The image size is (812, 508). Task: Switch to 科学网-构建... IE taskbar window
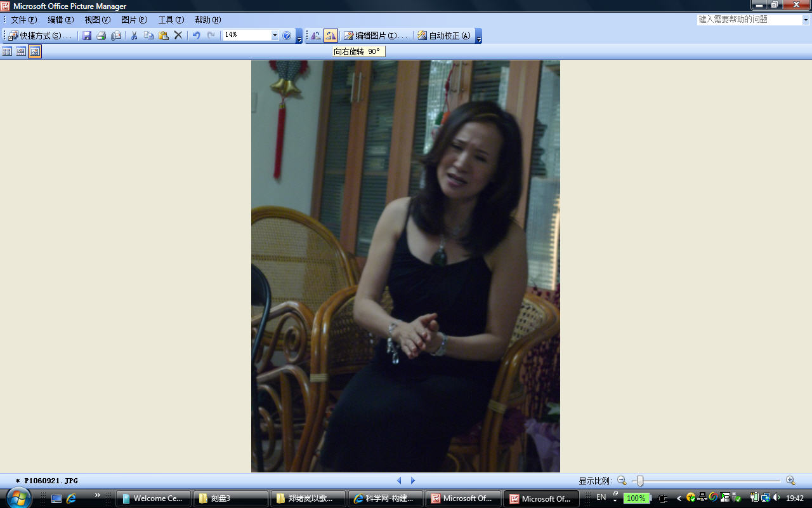385,498
